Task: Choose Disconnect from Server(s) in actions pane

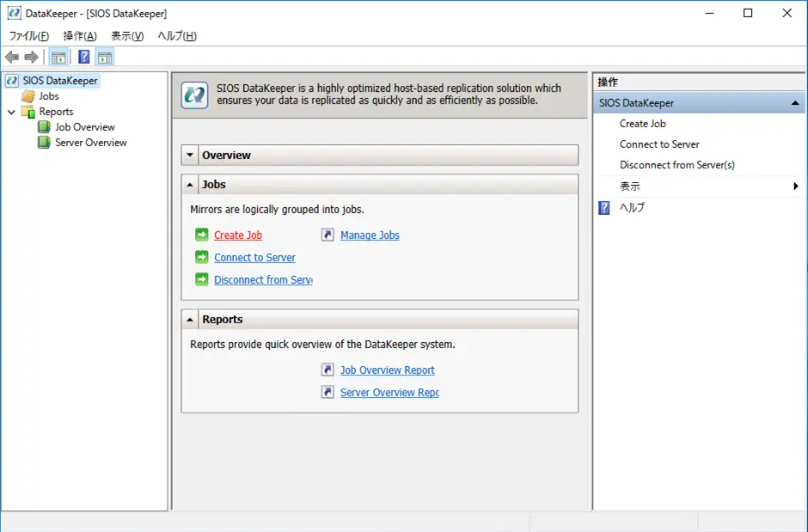Action: [x=677, y=165]
